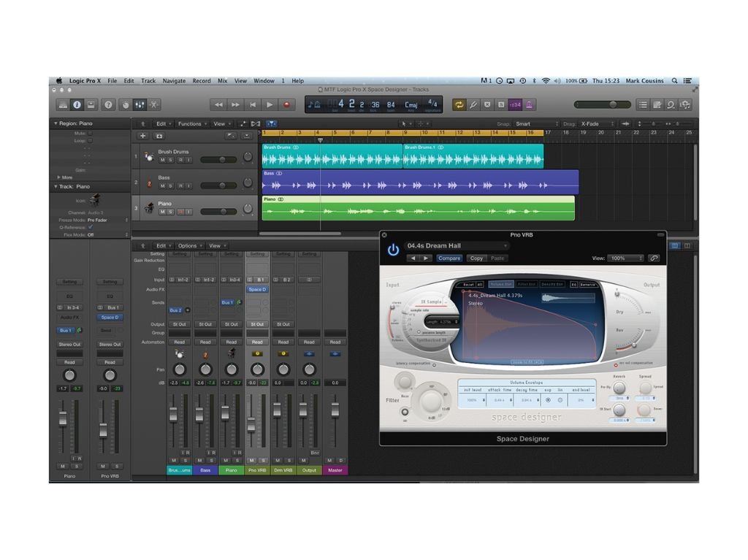Toggle Loop checkbox in Region inspector

click(x=90, y=141)
